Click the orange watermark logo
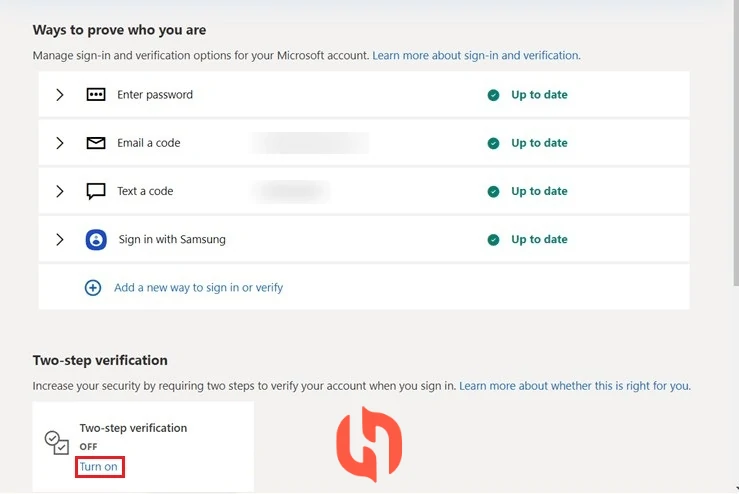This screenshot has width=739, height=494. coord(369,444)
